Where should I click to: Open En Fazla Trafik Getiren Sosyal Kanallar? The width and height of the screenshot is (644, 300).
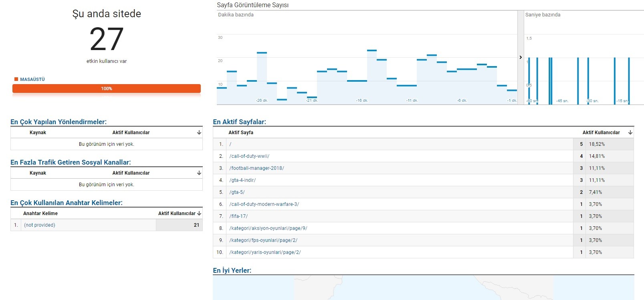(x=71, y=162)
